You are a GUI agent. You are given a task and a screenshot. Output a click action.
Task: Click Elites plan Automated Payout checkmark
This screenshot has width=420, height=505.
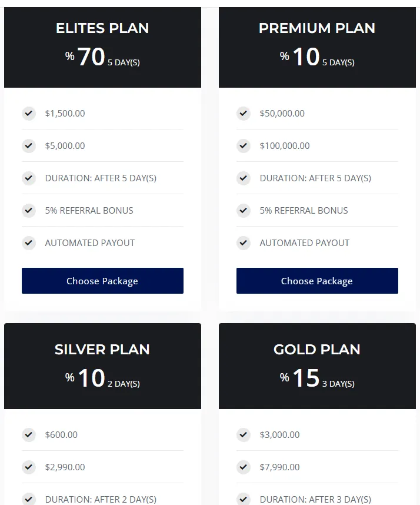pos(29,242)
